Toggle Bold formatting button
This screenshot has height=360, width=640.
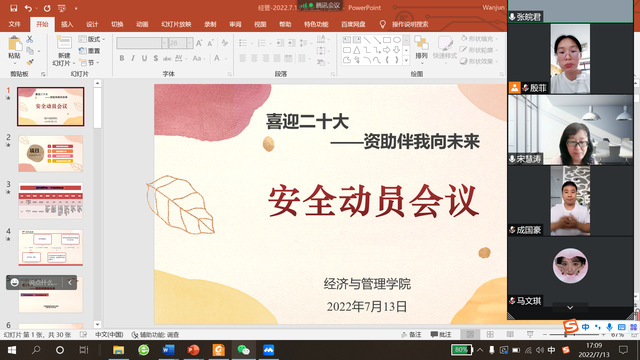pyautogui.click(x=122, y=58)
